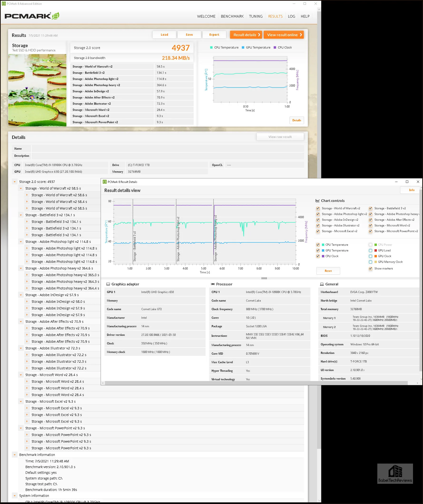Viewport: 423px width, 504px height.
Task: Click the Load button
Action: point(164,34)
